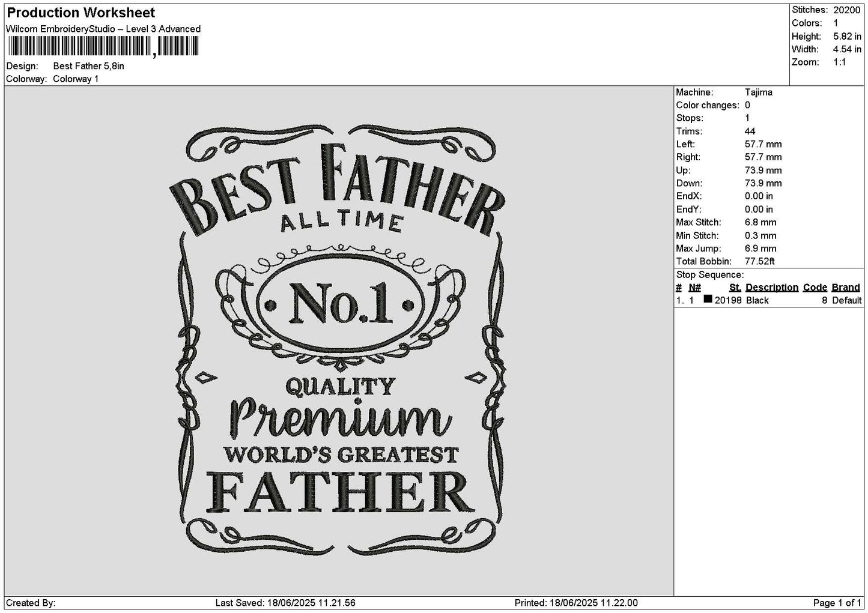Click the St. column header
The image size is (868, 613).
click(x=735, y=288)
